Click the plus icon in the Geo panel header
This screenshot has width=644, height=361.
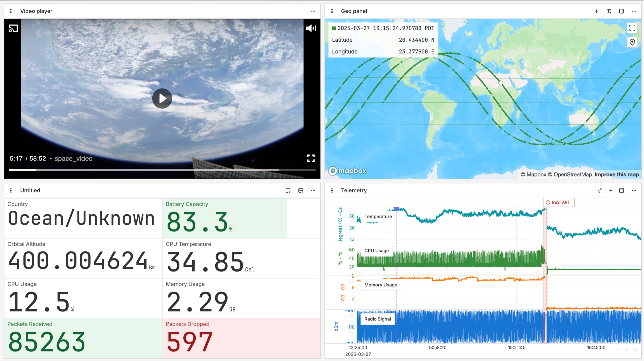click(x=596, y=11)
